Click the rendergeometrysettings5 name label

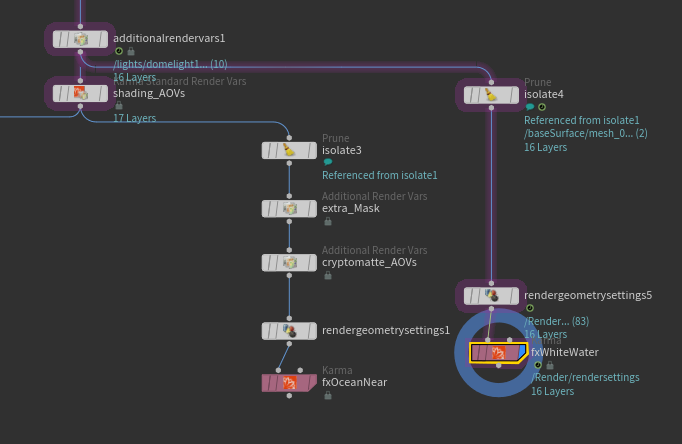coord(588,296)
